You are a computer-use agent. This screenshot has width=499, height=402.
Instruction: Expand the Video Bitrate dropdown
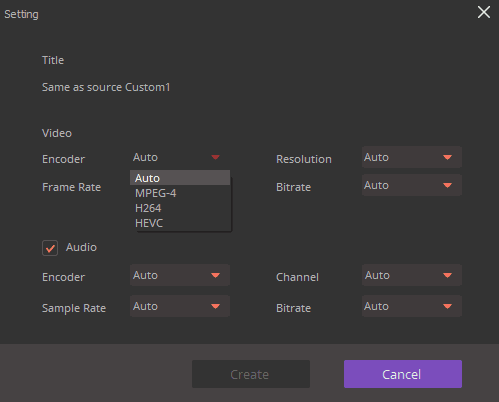(x=412, y=185)
